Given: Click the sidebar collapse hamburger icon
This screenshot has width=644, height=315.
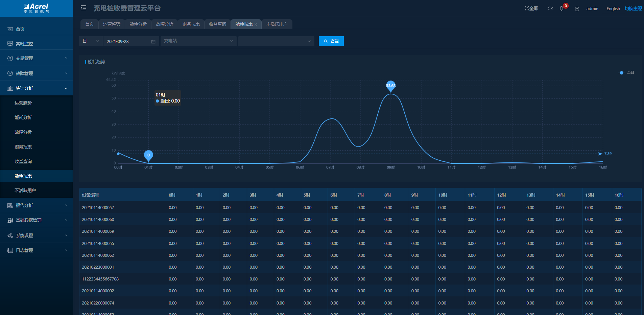Looking at the screenshot, I should pos(84,8).
